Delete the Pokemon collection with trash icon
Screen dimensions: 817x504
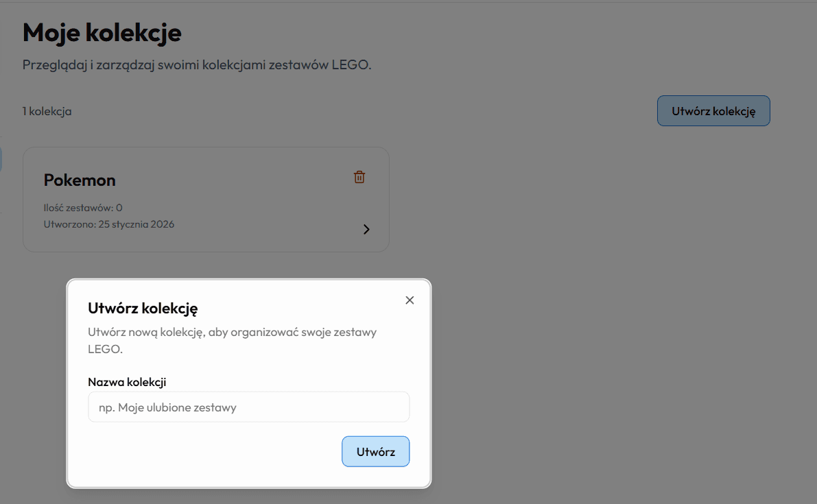point(359,177)
